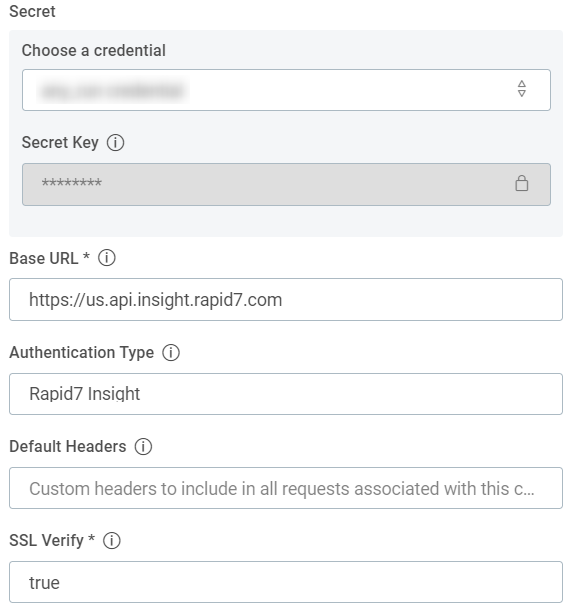
Task: Click the lock icon in Secret Key field
Action: (x=522, y=183)
